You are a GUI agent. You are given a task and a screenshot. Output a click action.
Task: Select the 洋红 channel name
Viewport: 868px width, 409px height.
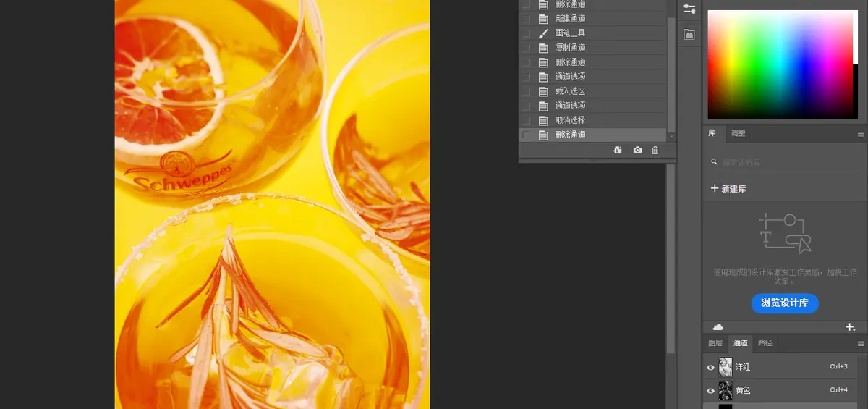(743, 367)
